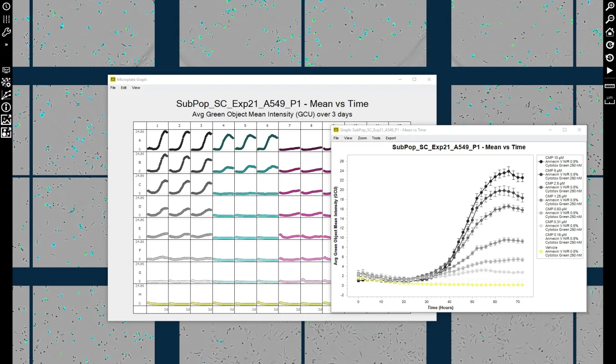
Task: Close the Microplate Graph window
Action: 429,79
